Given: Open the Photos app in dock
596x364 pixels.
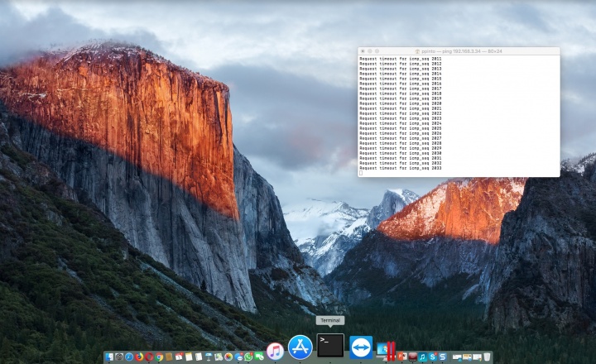Looking at the screenshot, I should coord(228,357).
